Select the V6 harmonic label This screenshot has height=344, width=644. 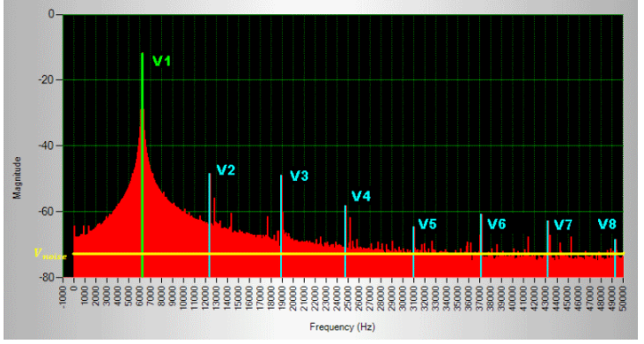[497, 224]
